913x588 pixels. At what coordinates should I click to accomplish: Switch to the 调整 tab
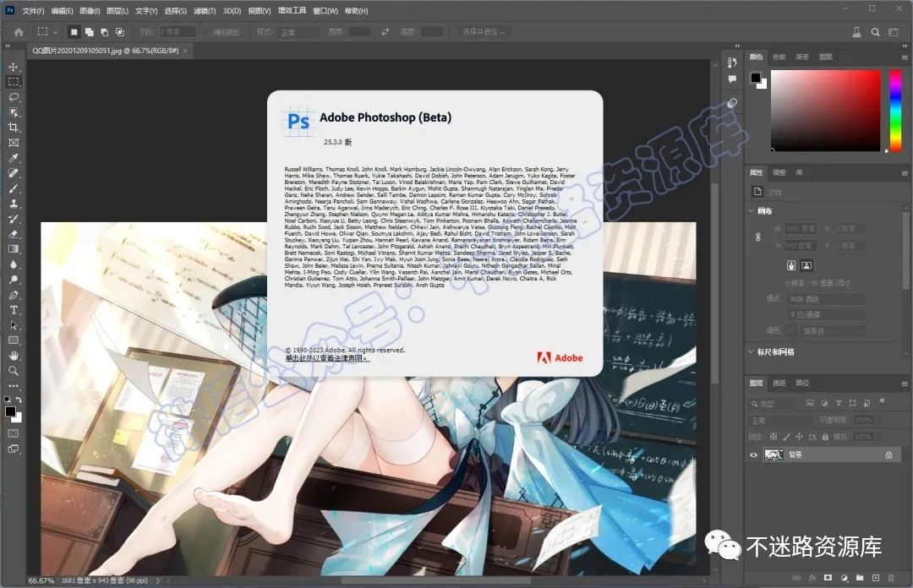point(779,172)
